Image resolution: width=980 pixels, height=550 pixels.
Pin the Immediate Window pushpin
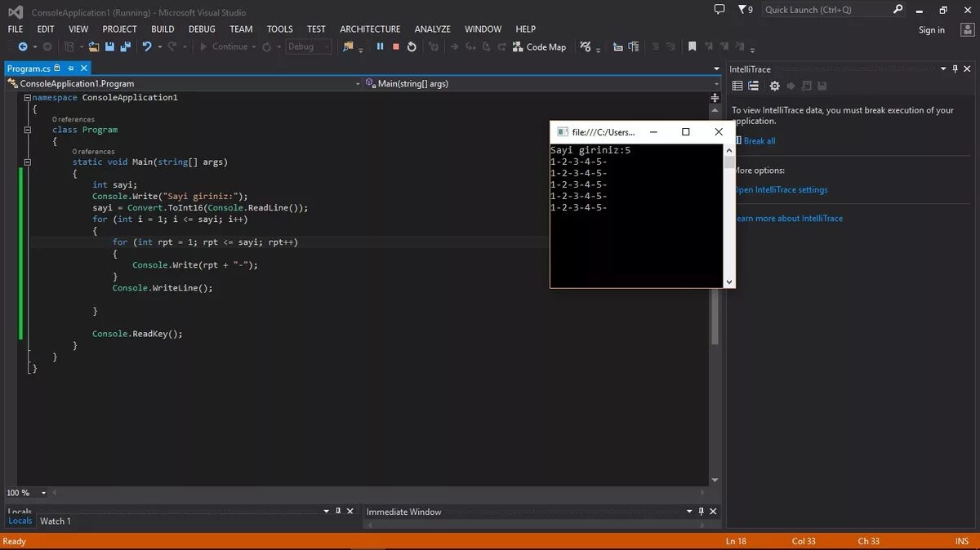pyautogui.click(x=701, y=512)
